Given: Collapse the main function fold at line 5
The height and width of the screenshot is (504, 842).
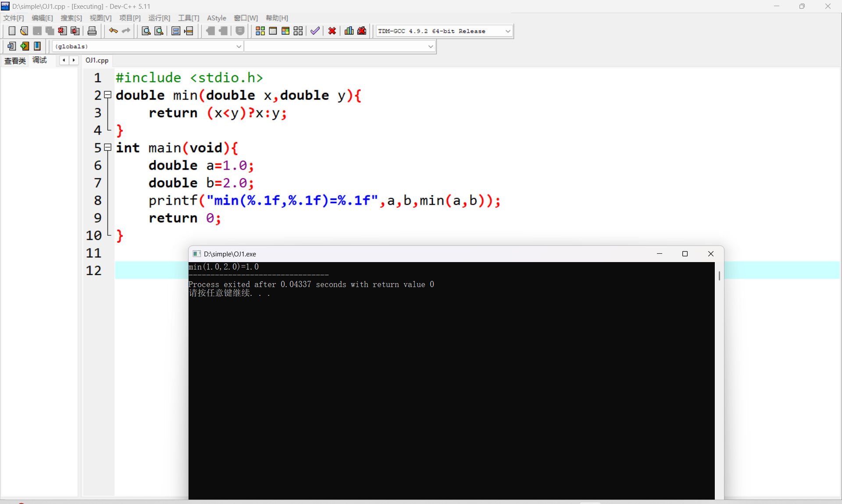Looking at the screenshot, I should coord(108,147).
